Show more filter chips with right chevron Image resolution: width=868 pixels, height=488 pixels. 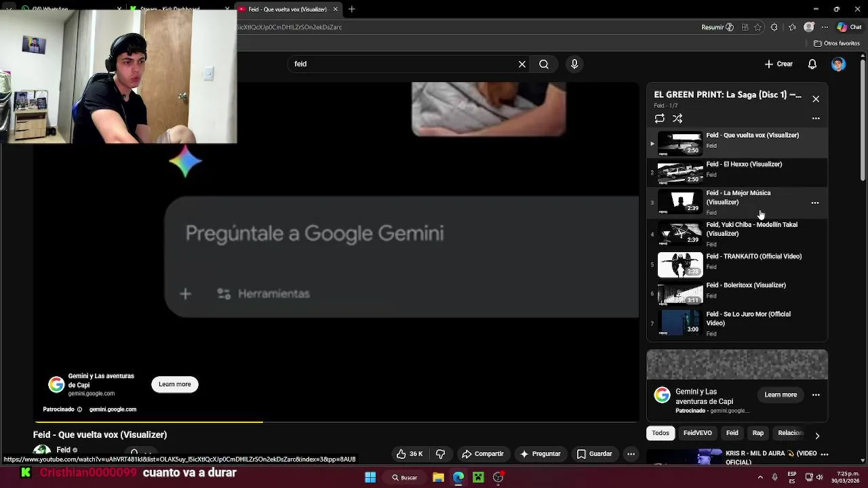817,435
